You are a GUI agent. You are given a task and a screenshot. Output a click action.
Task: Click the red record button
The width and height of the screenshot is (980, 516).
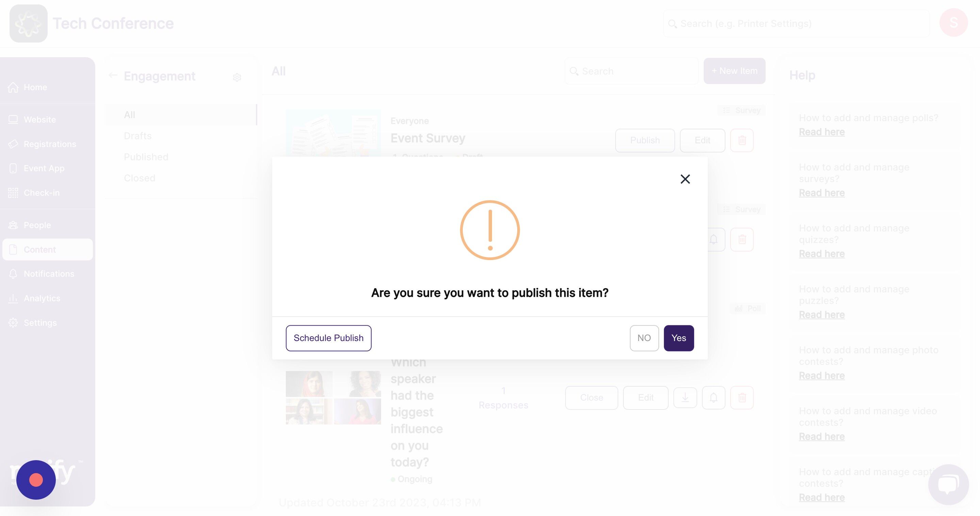click(36, 480)
